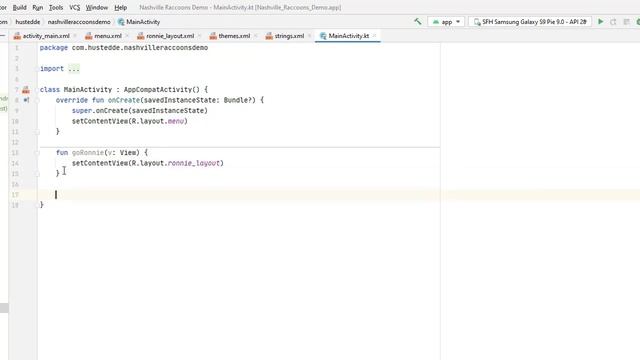Open the VCS menu
This screenshot has width=640, height=360.
point(74,7)
